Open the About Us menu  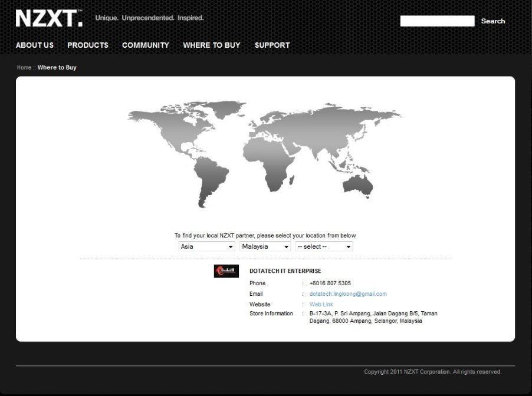[35, 45]
